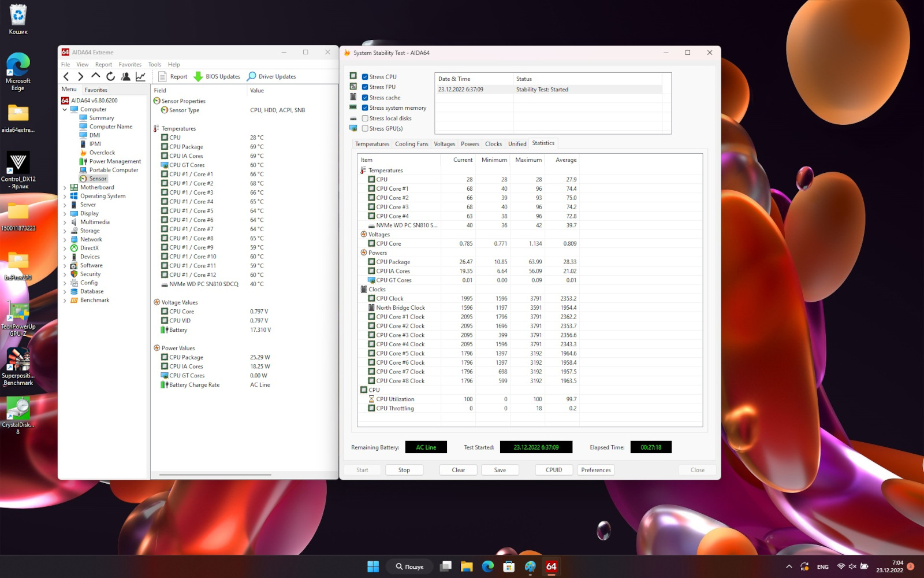Check BIOS Updates in toolbar
Viewport: 924px width, 578px height.
217,76
